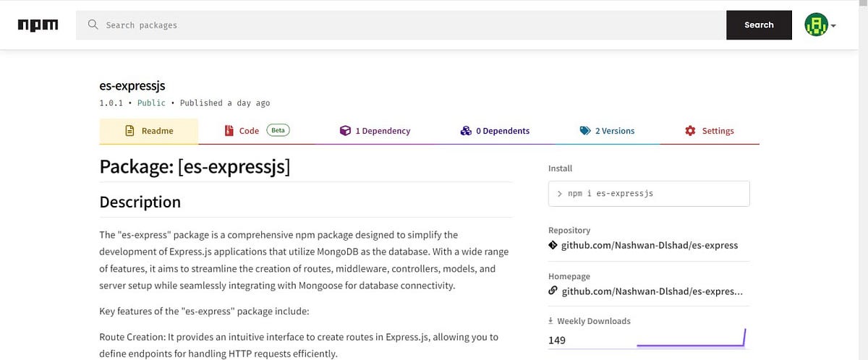Open the user avatar menu
Viewport: 868px width, 360px height.
point(816,25)
